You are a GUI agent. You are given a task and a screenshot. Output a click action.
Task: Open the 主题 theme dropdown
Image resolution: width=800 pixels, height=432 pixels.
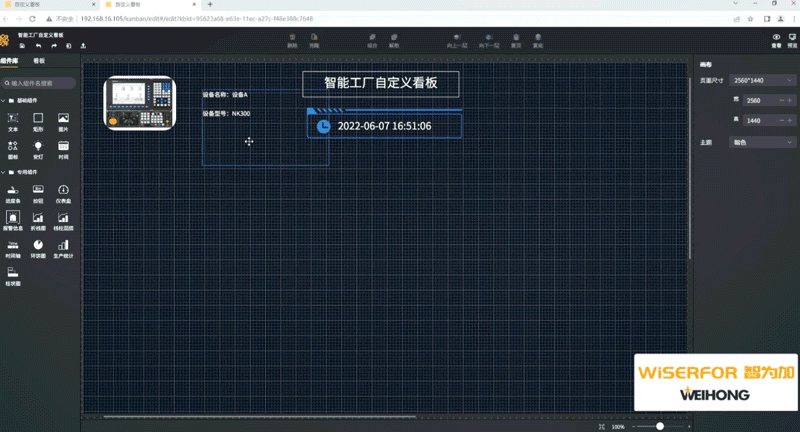click(763, 142)
